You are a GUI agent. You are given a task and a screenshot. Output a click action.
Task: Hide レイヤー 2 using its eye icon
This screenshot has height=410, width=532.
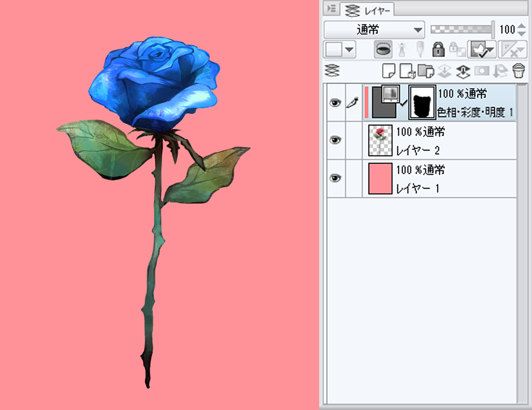coord(335,140)
